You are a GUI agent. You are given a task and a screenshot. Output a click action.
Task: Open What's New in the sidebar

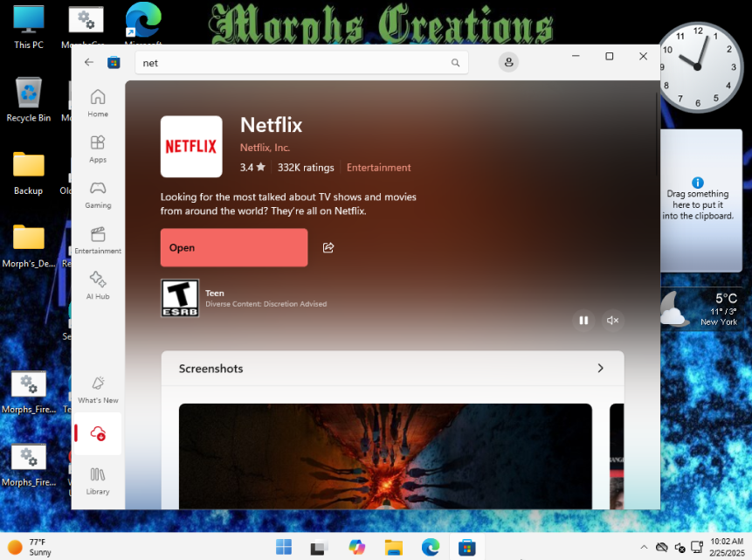point(98,390)
